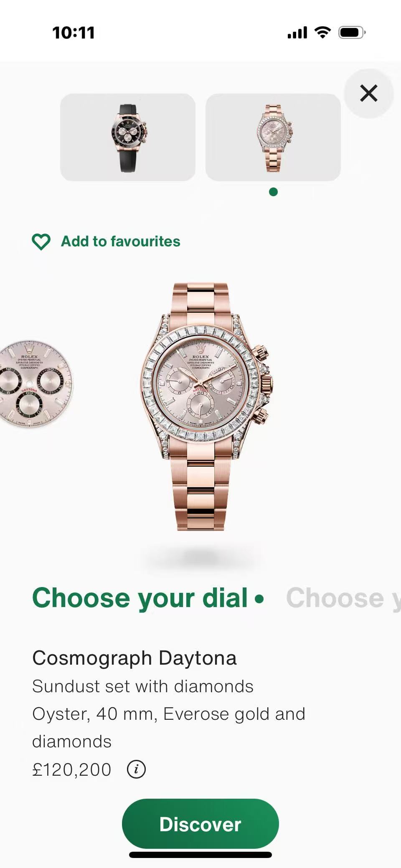
Task: Tap the £120,200 price text
Action: coord(72,769)
